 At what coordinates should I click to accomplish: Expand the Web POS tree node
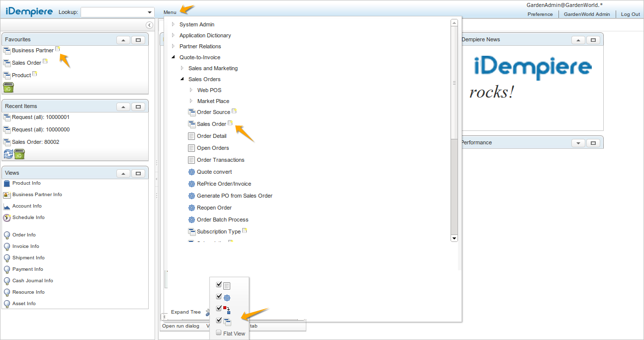(191, 90)
